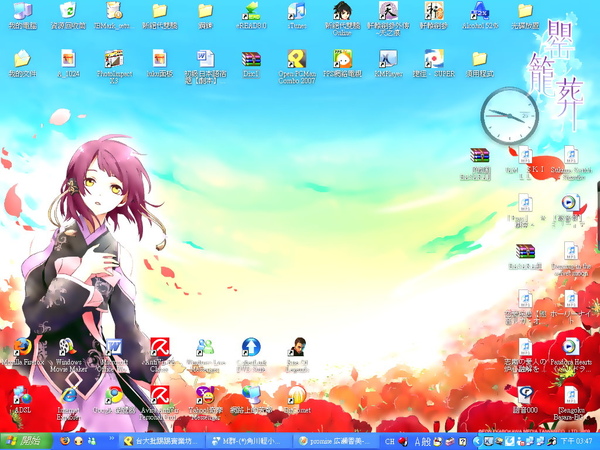
Task: Open the AntiVir Classic shortcut
Action: click(160, 355)
